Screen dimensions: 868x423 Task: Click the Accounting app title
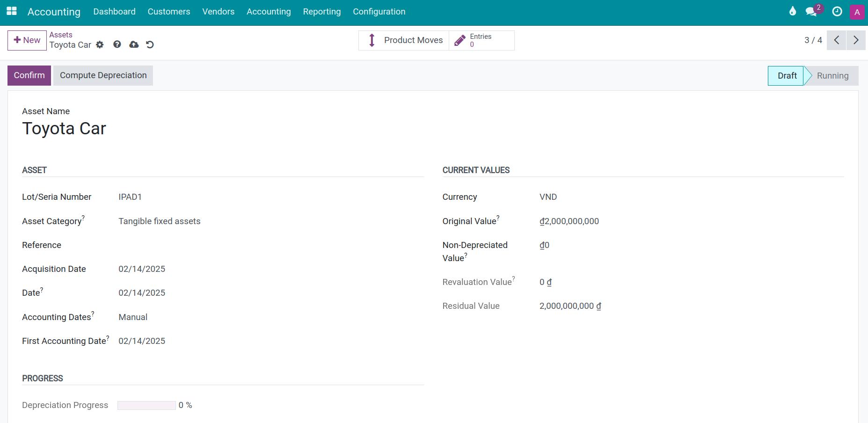pos(54,12)
